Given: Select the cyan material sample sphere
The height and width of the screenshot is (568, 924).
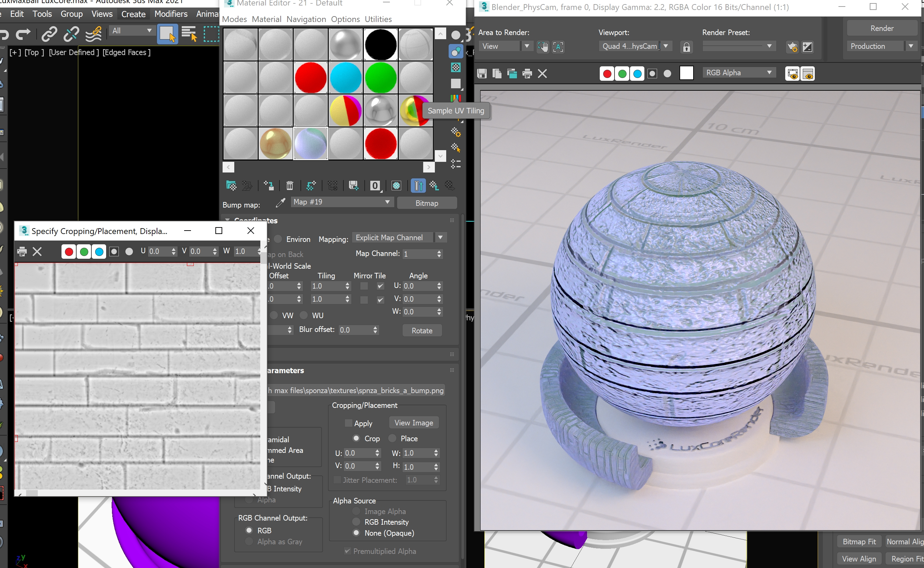Looking at the screenshot, I should pyautogui.click(x=346, y=78).
